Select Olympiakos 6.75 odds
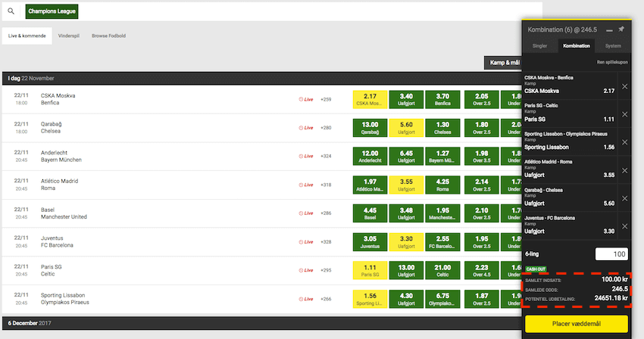644x339 pixels. (x=442, y=299)
